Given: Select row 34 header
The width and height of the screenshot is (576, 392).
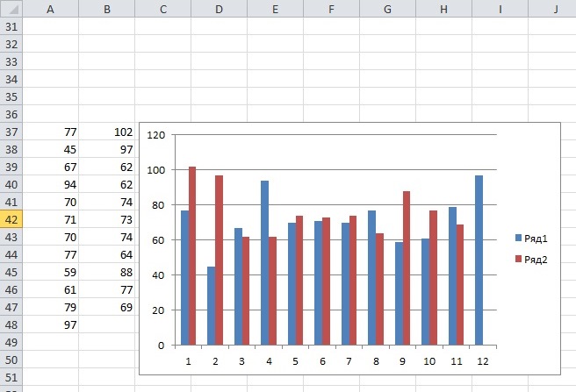Looking at the screenshot, I should pos(11,79).
